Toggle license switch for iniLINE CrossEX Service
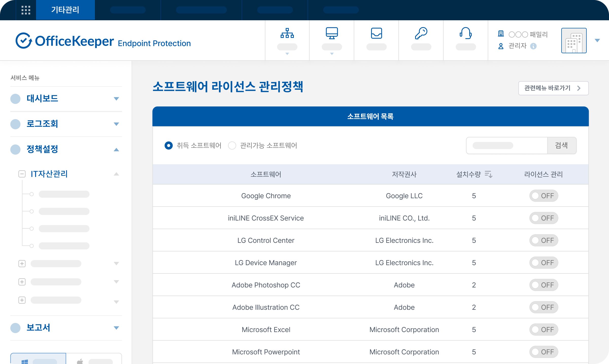609x364 pixels. (x=544, y=218)
